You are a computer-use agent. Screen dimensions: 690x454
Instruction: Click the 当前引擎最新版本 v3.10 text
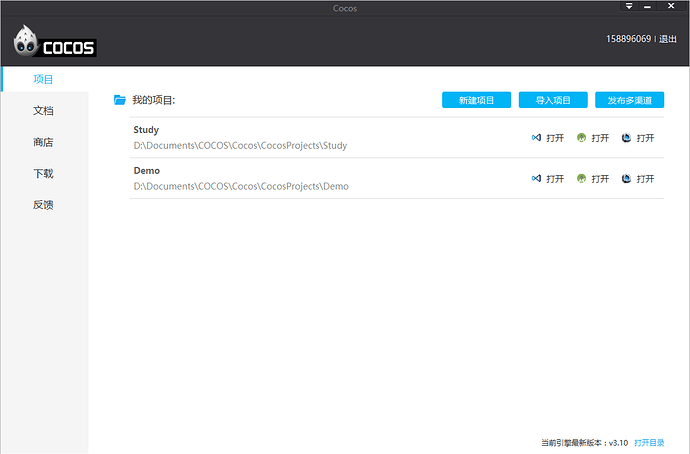(x=584, y=443)
